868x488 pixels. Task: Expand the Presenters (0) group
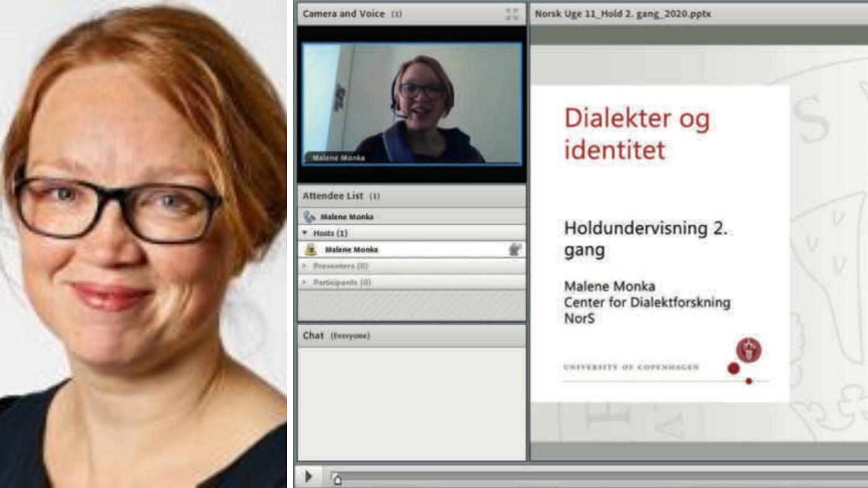305,266
